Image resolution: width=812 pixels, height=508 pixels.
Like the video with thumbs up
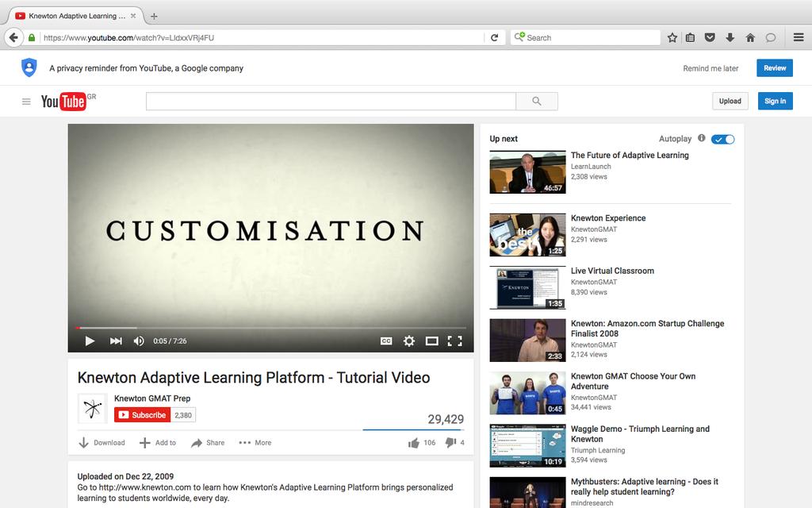click(x=413, y=443)
